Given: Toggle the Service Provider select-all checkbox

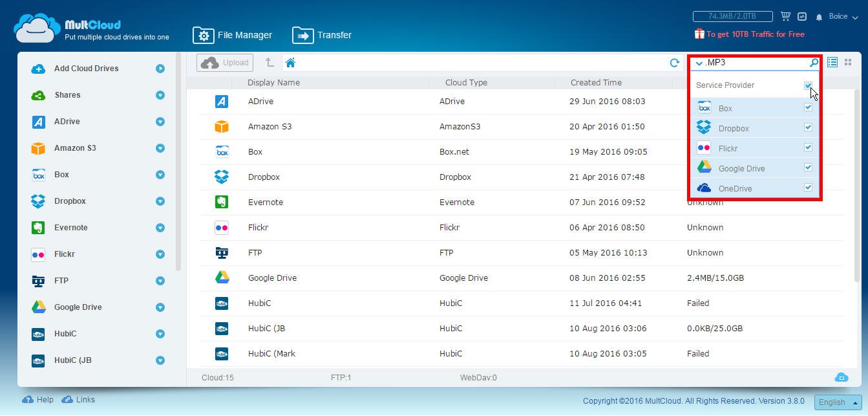Looking at the screenshot, I should point(808,85).
